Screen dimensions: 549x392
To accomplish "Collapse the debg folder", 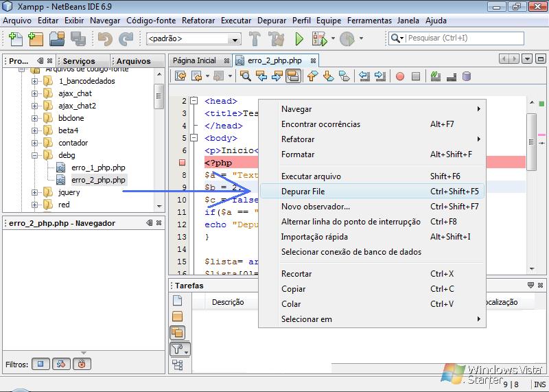I will [34, 155].
